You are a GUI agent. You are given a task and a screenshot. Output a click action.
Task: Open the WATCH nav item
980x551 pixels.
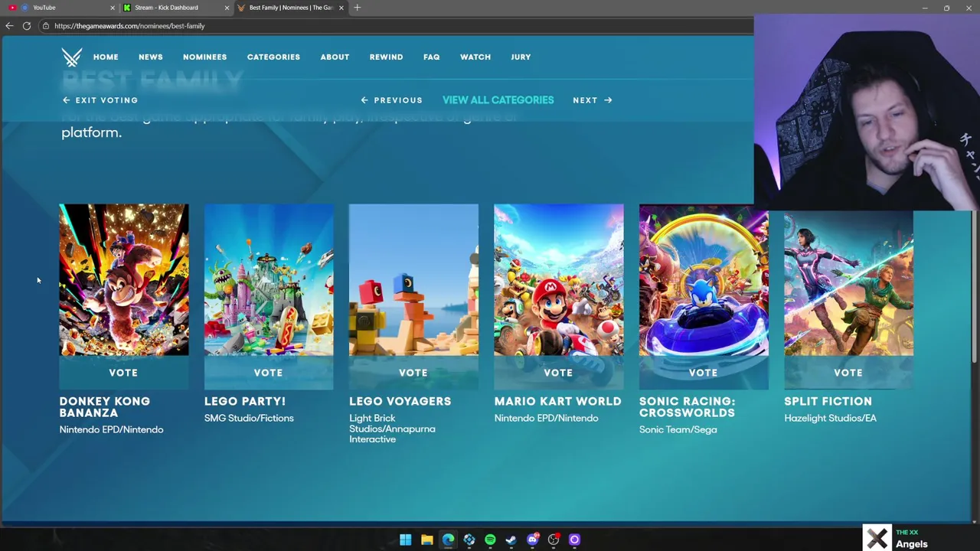pos(475,57)
